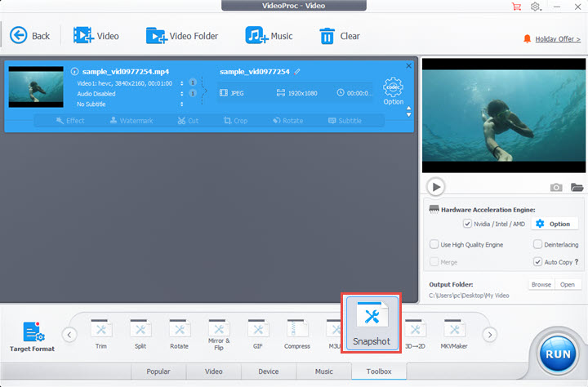Open the Watermark editor
This screenshot has height=387, width=588.
[x=131, y=121]
